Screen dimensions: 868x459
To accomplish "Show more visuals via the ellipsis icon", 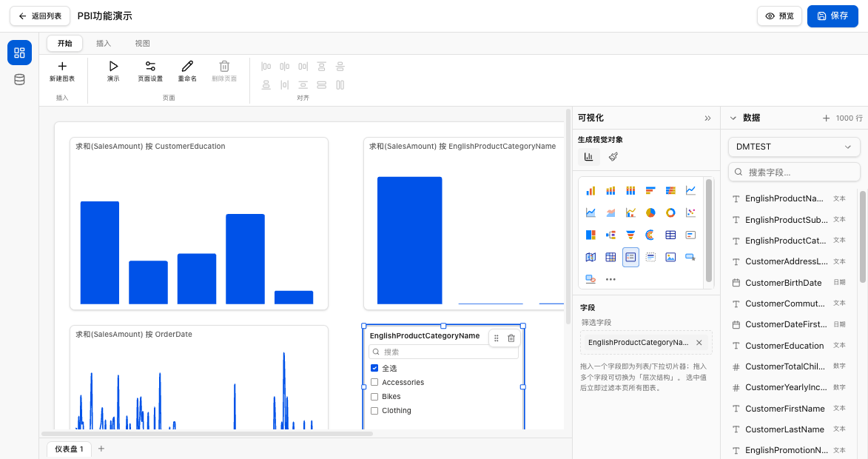I will tap(610, 279).
